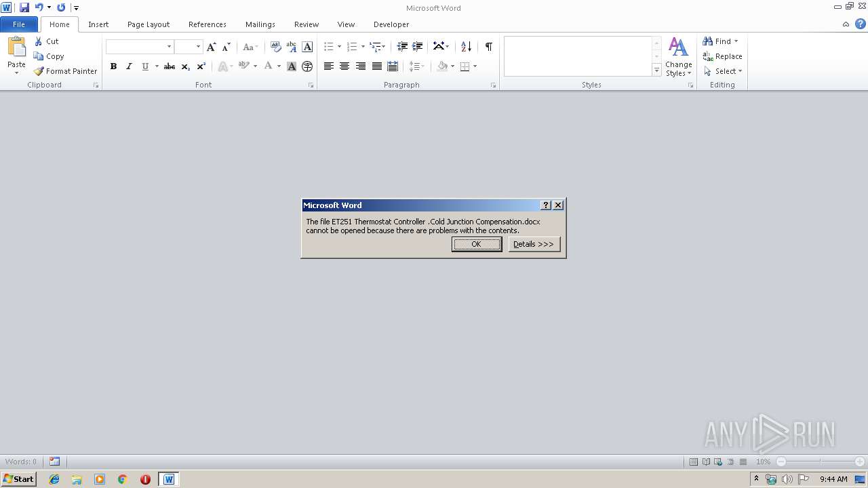The height and width of the screenshot is (488, 868).
Task: Open the File tab
Action: [19, 24]
